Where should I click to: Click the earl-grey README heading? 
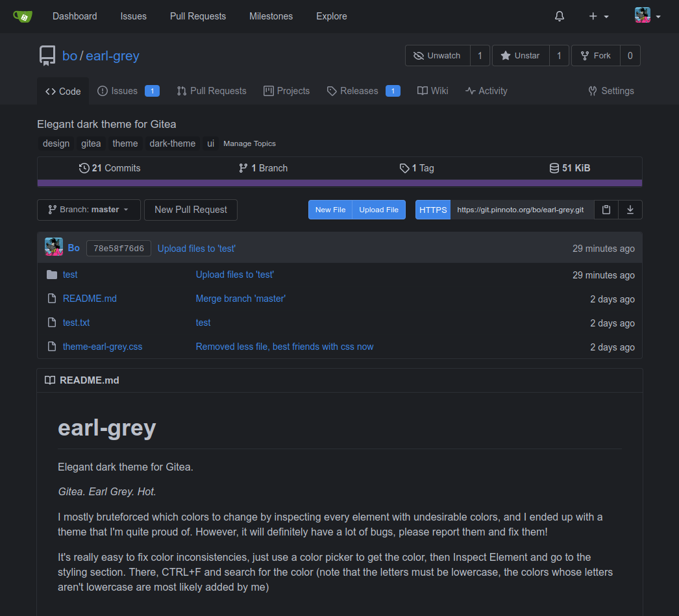pyautogui.click(x=107, y=428)
